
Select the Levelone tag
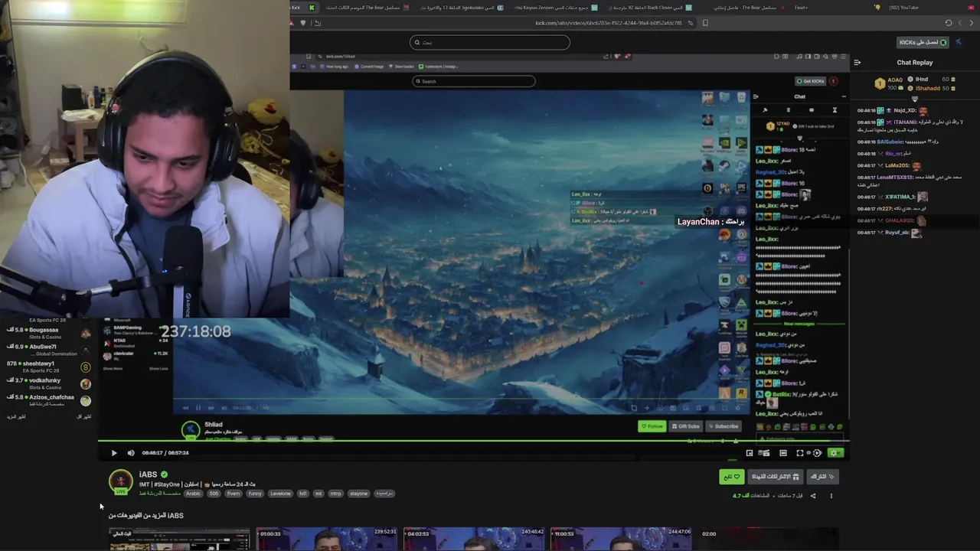click(x=280, y=494)
